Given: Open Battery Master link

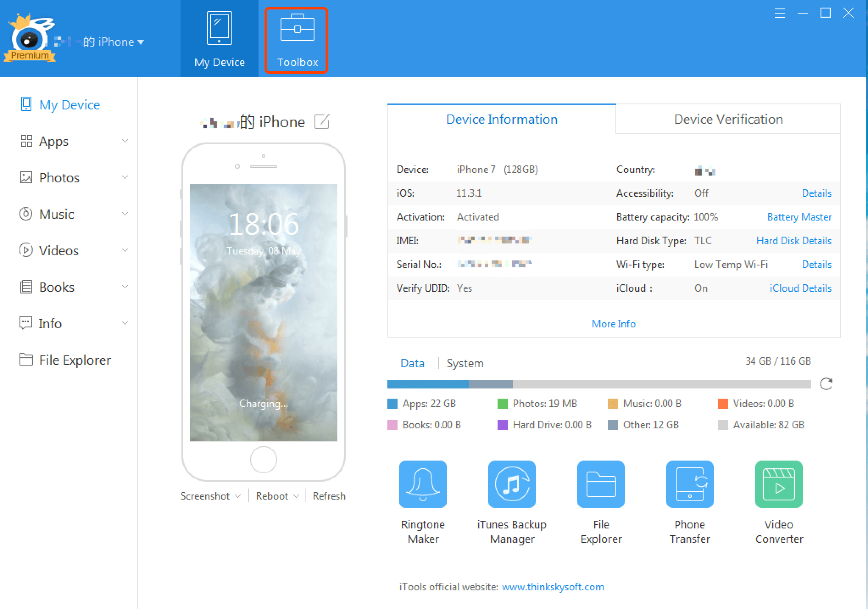Looking at the screenshot, I should [799, 217].
